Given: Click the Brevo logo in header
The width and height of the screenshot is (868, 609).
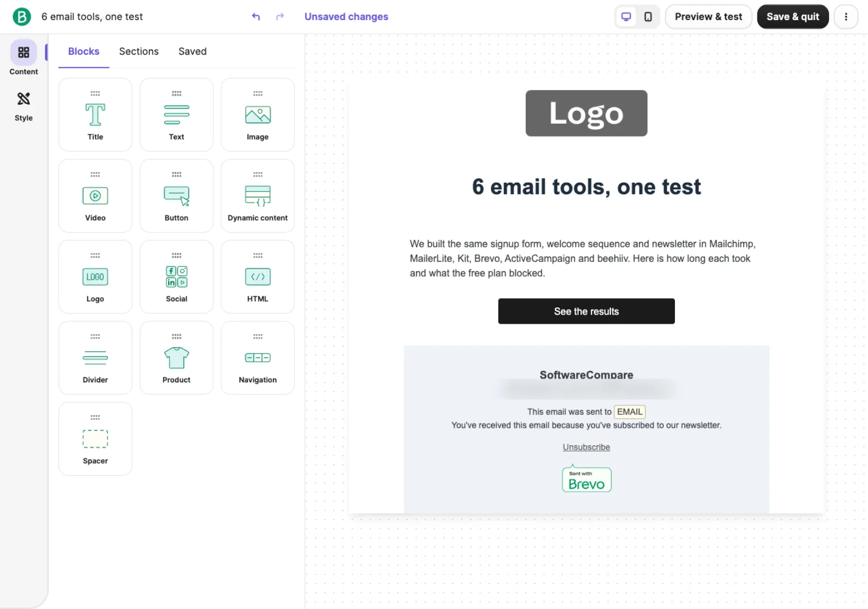Looking at the screenshot, I should [22, 17].
